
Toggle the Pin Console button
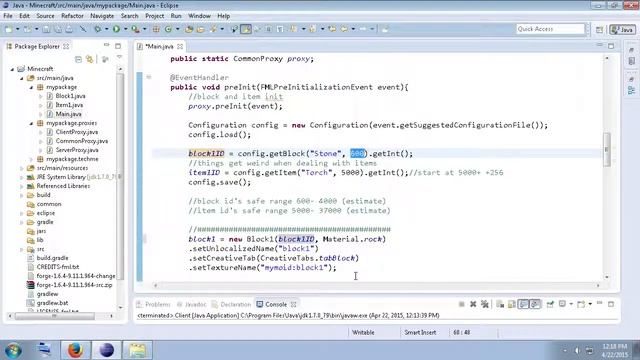pyautogui.click(x=550, y=304)
